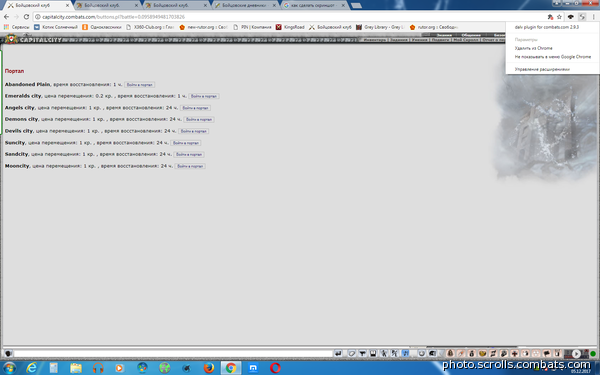Click 'dalv plugin for combats.com' menu entry
Image resolution: width=600 pixels, height=375 pixels.
(546, 27)
